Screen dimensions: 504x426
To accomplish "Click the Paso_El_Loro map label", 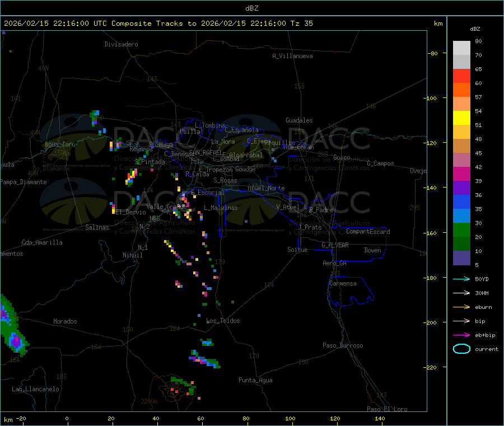I will coord(387,409).
